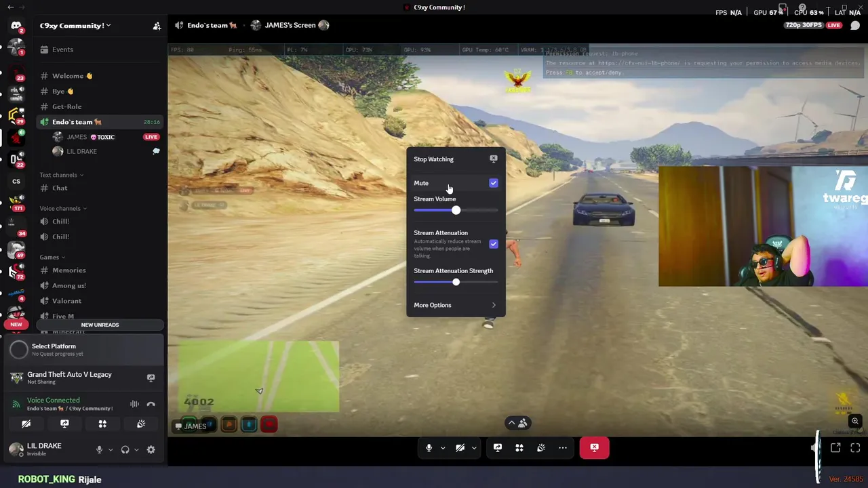Collapse the Voice channels category

click(x=63, y=208)
